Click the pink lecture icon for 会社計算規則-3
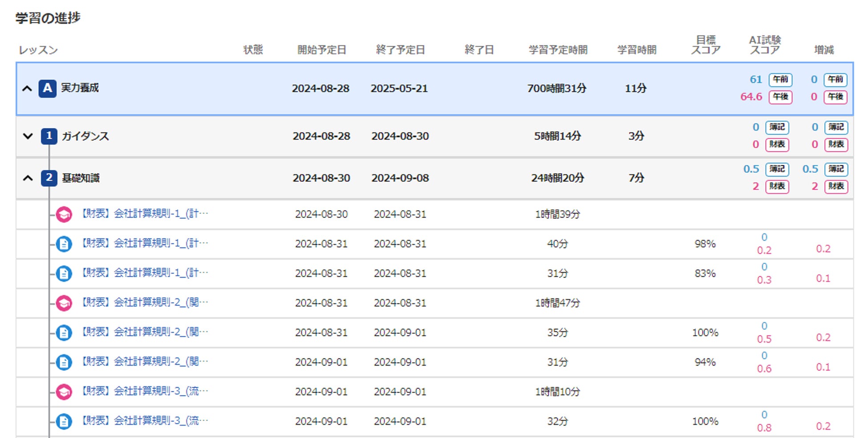 tap(64, 392)
